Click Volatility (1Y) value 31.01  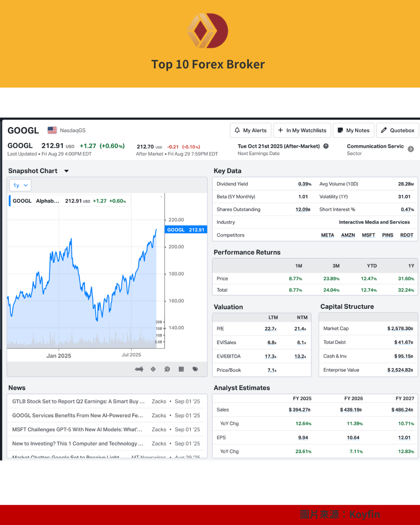point(404,197)
